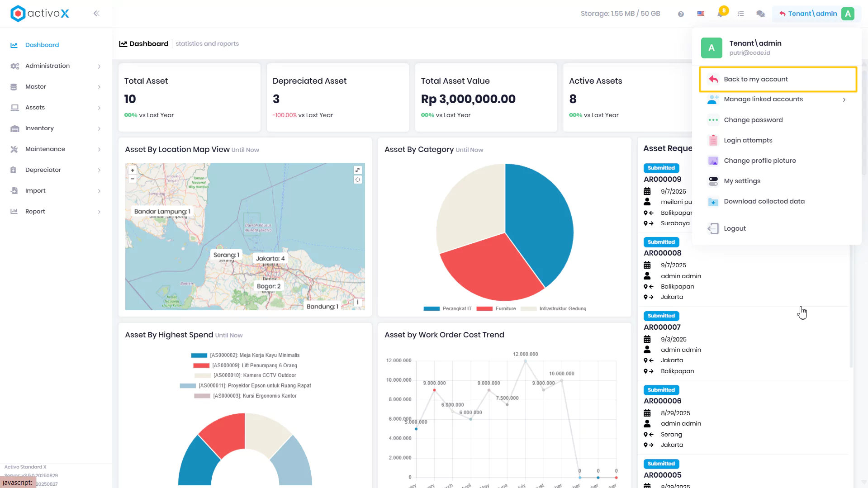Click the Inventory warehouse icon
The height and width of the screenshot is (488, 868).
click(14, 128)
